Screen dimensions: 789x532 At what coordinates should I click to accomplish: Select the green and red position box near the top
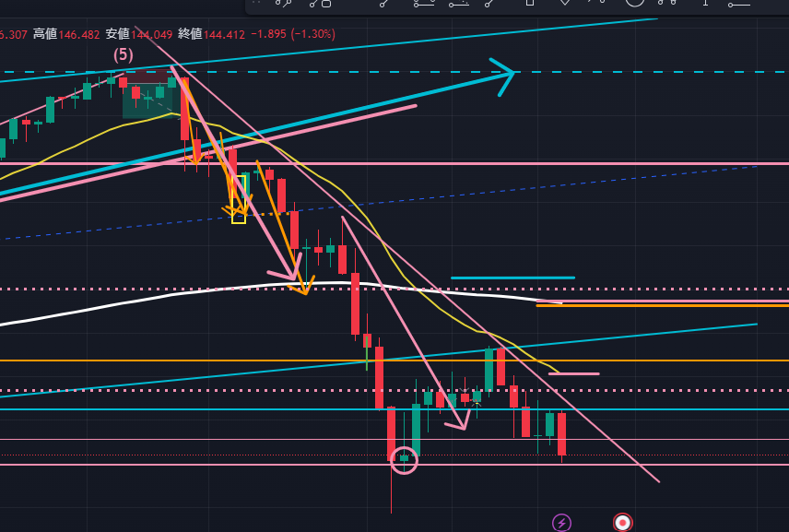pyautogui.click(x=147, y=101)
